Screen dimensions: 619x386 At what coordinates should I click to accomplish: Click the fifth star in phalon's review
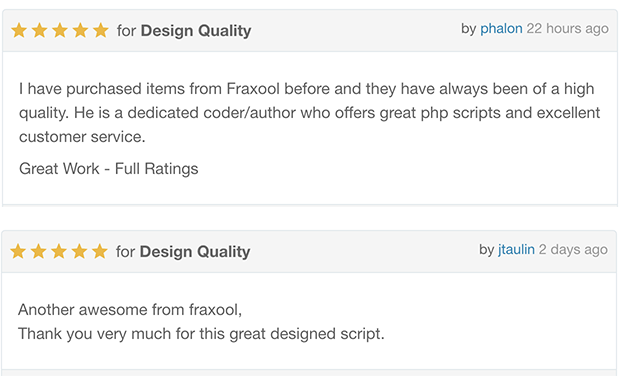tap(101, 30)
